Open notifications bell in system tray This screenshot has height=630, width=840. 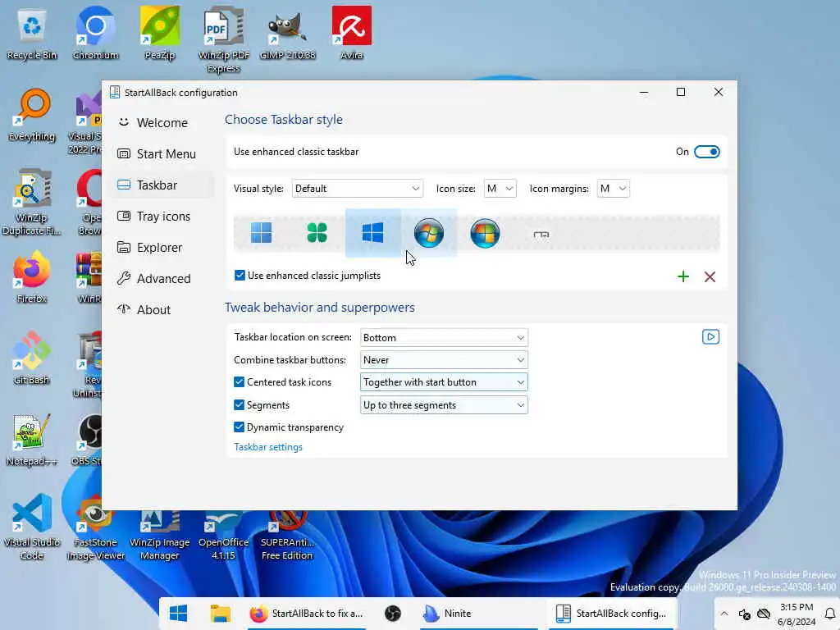coord(830,614)
